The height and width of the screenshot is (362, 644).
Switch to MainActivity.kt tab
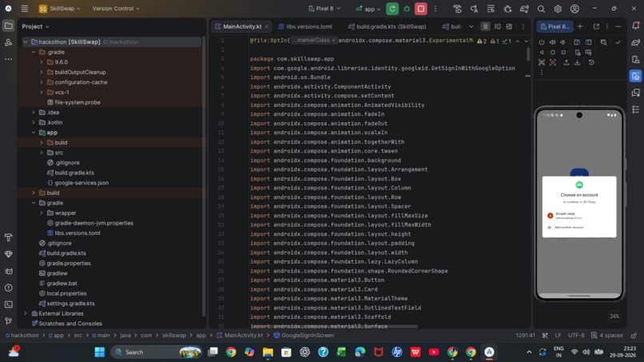[242, 26]
